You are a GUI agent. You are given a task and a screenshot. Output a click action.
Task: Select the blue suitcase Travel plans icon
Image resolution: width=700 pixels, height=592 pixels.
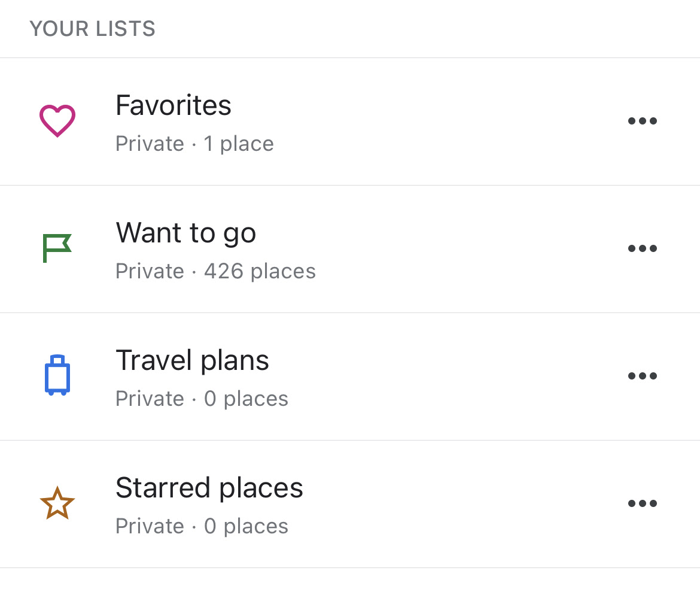[x=57, y=375]
